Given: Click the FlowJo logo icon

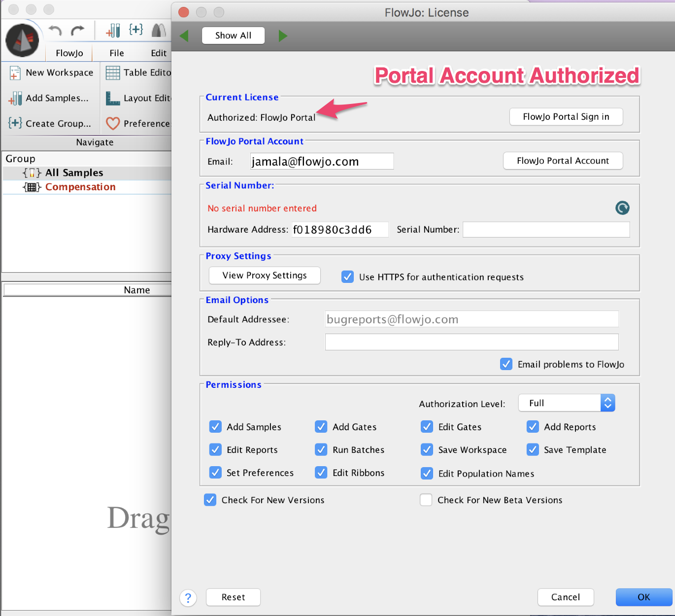Looking at the screenshot, I should [22, 40].
